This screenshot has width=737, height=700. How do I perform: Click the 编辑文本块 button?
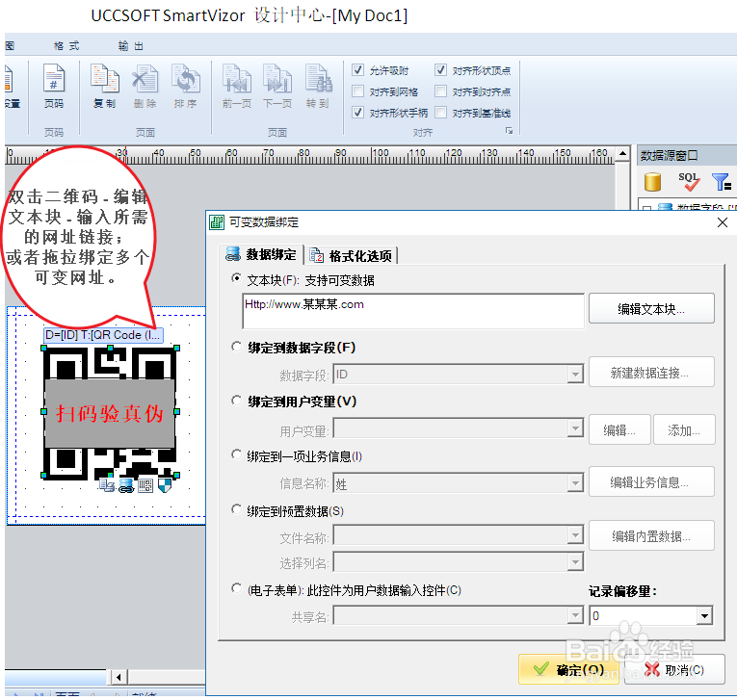[651, 309]
